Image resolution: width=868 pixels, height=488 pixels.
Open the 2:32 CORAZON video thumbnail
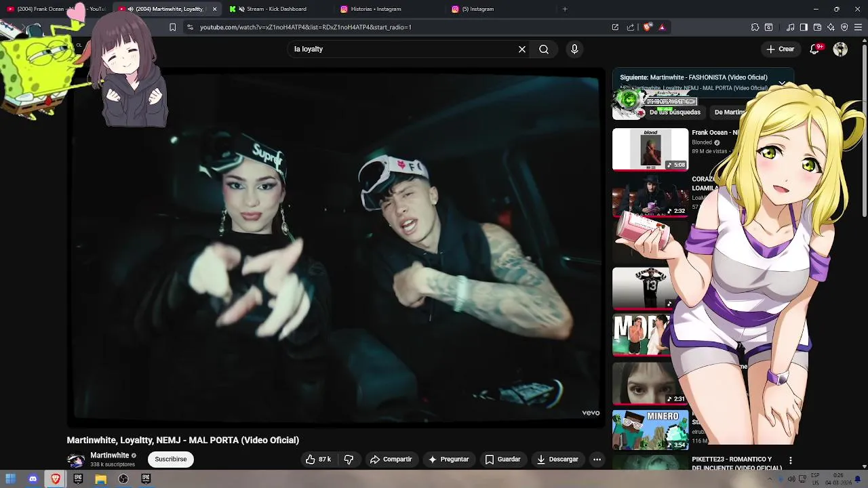pos(650,196)
